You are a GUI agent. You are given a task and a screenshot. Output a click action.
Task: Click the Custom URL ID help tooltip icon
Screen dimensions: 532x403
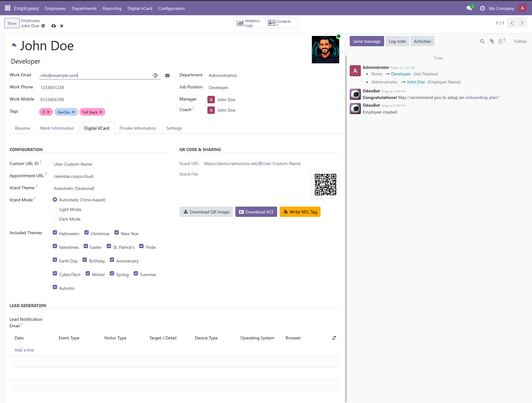41,162
